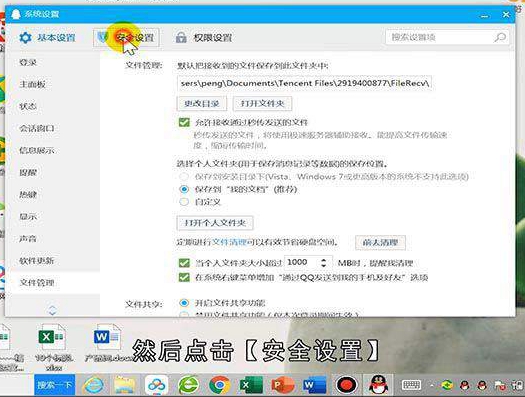Select the 保存到"我的文档" radio option
The image size is (525, 397).
click(x=184, y=189)
